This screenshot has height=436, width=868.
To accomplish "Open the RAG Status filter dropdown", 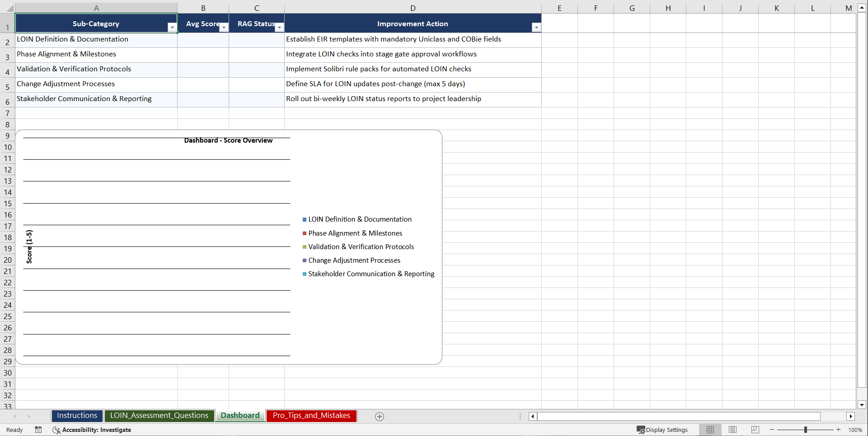I will click(x=279, y=28).
